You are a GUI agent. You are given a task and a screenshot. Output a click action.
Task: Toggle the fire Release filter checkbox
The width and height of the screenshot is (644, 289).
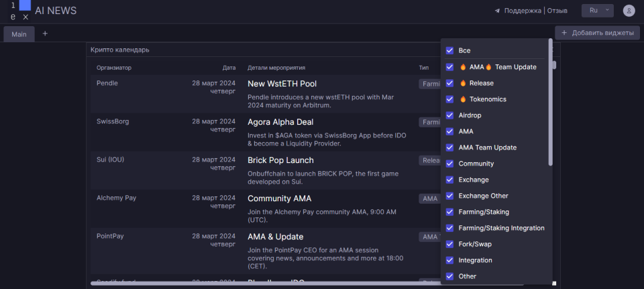pyautogui.click(x=449, y=83)
